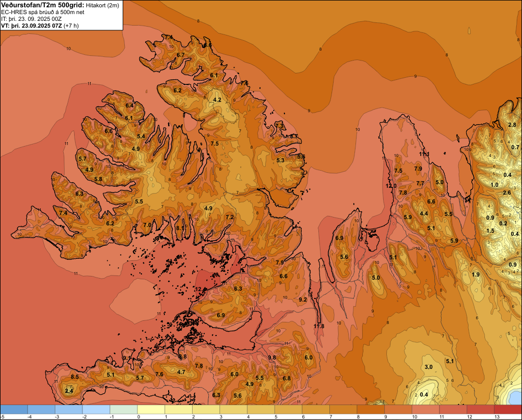Click the 'EC-HRES spá brúuð á 500m net' line
This screenshot has width=522, height=420.
pyautogui.click(x=43, y=12)
